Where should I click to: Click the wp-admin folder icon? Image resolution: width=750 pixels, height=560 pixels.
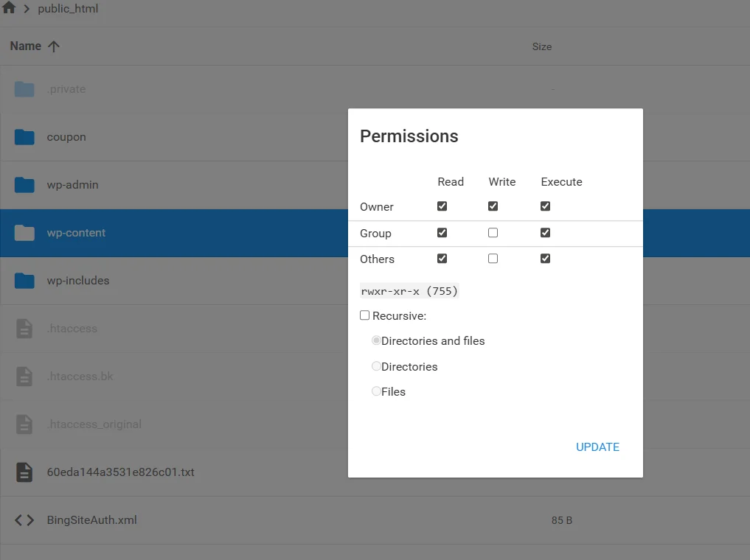(24, 185)
